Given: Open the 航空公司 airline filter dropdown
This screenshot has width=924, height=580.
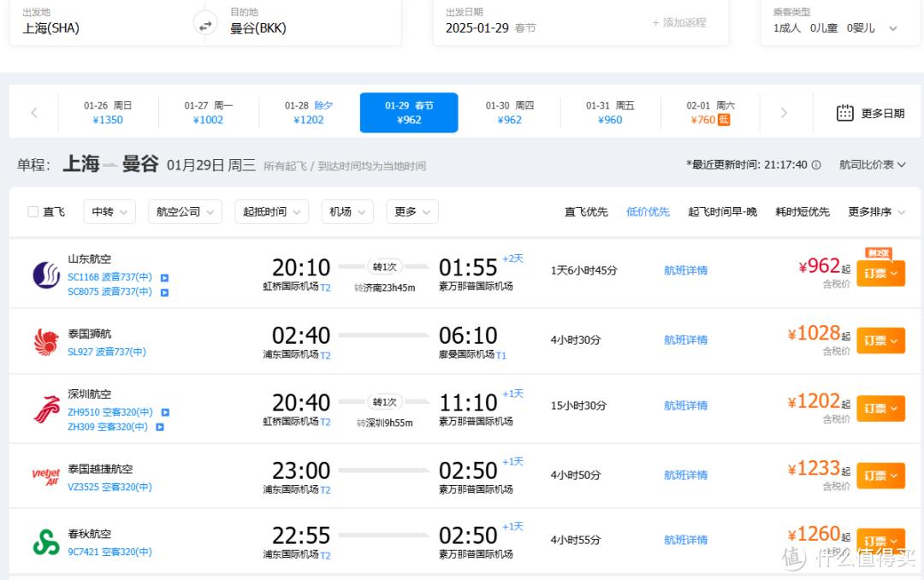Looking at the screenshot, I should coord(185,212).
